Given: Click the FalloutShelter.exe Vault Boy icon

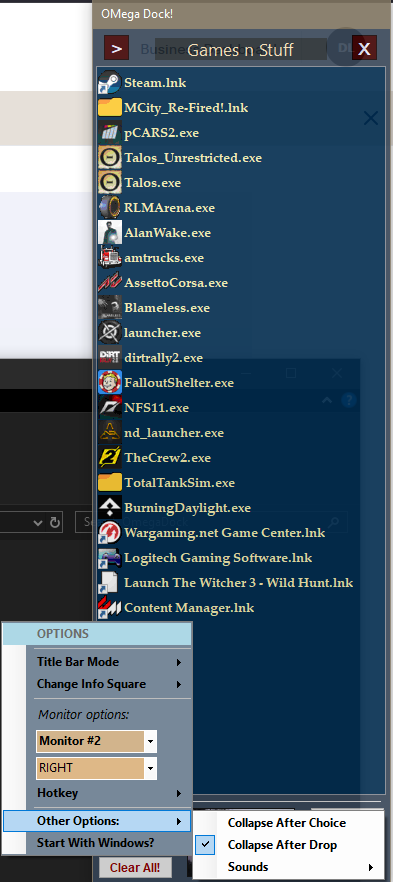Looking at the screenshot, I should 110,382.
